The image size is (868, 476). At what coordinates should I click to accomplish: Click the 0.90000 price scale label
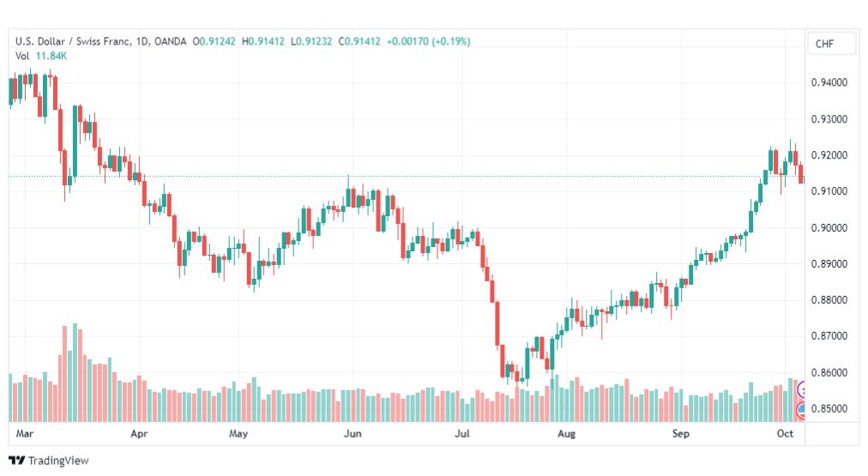829,227
